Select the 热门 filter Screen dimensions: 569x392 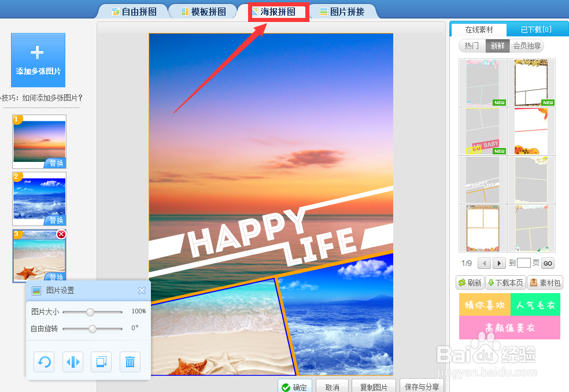point(472,46)
